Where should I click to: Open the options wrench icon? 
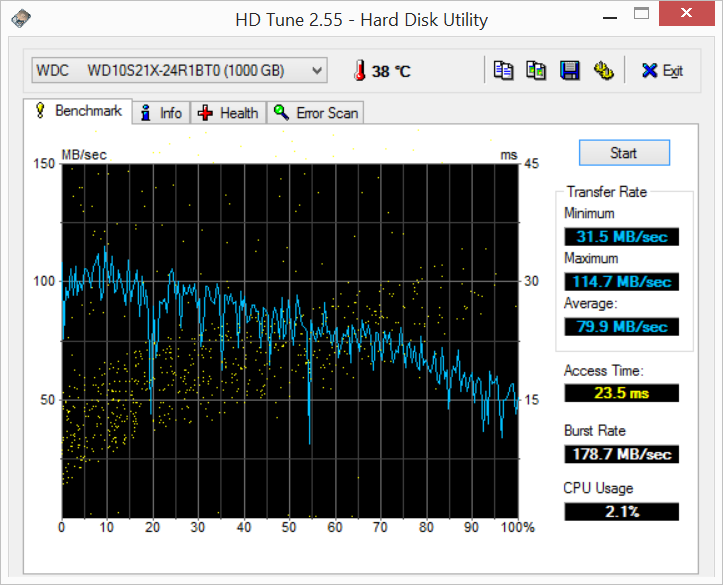click(603, 71)
